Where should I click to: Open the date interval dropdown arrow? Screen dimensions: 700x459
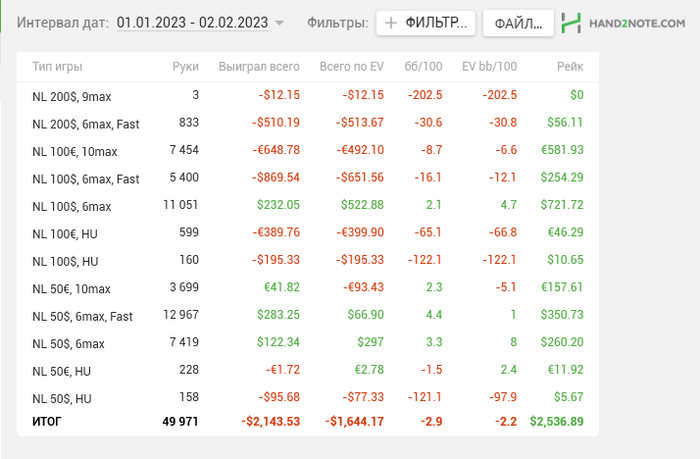[x=279, y=23]
